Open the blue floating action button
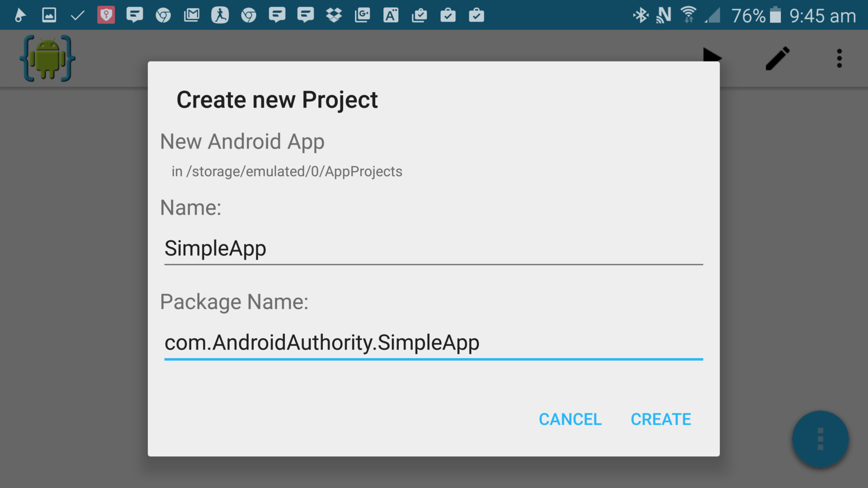Viewport: 868px width, 488px height. tap(821, 439)
